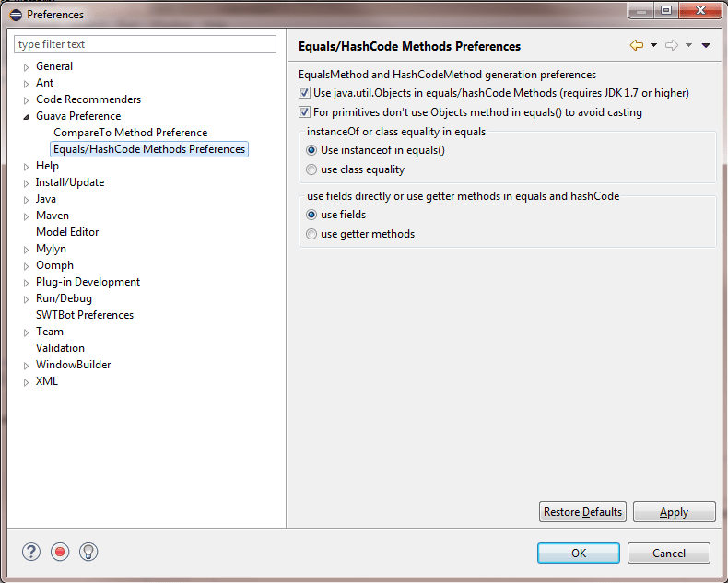Select the Plug-in Development label
Viewport: 728px width, 583px height.
[x=88, y=282]
